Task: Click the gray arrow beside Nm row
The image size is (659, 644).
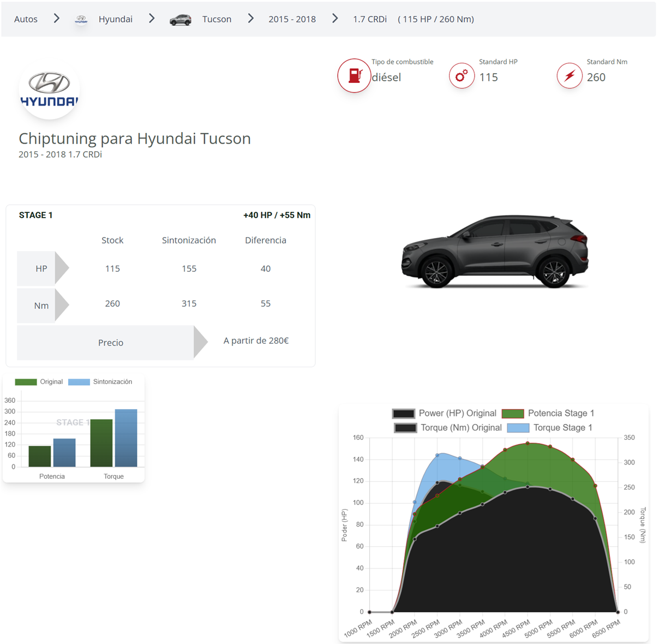Action: (62, 306)
